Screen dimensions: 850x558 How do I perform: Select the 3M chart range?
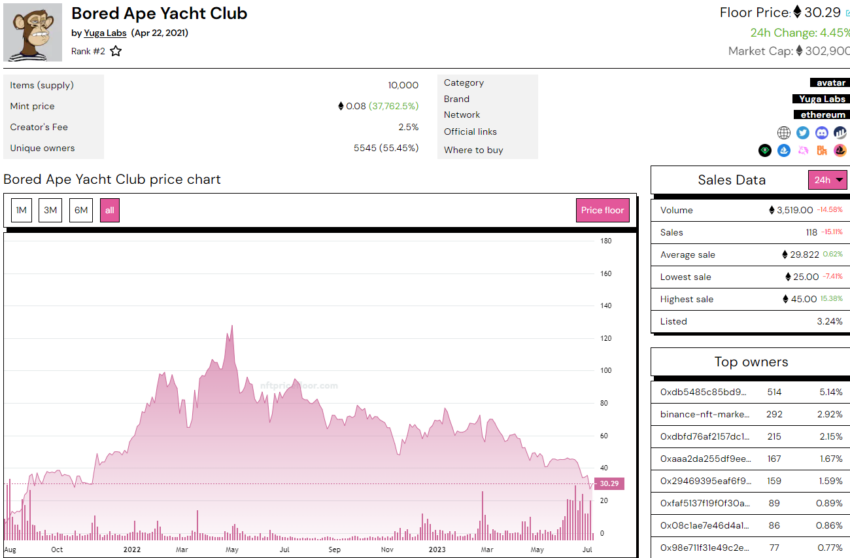[50, 210]
